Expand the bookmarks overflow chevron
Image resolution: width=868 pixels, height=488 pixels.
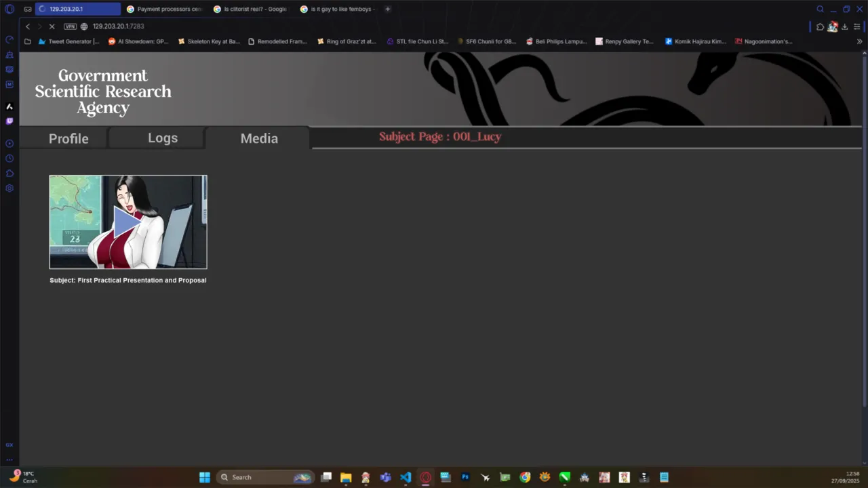click(x=859, y=41)
